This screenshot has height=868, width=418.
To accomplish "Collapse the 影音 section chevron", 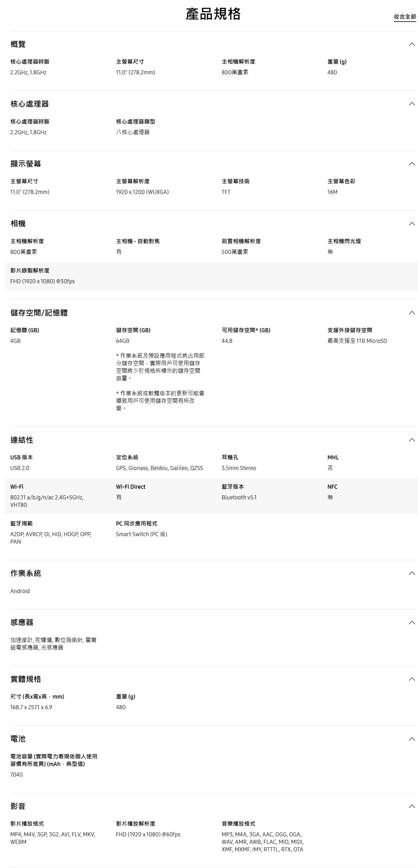I will coord(411,806).
